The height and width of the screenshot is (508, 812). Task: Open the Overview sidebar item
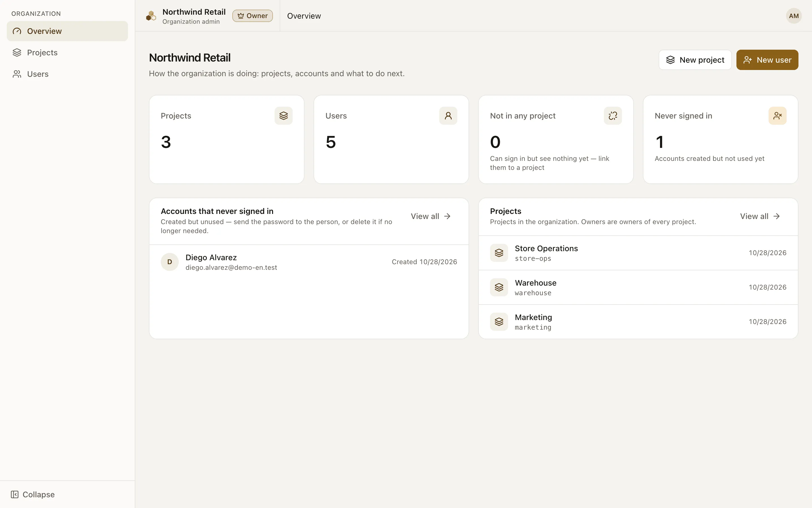click(x=67, y=31)
